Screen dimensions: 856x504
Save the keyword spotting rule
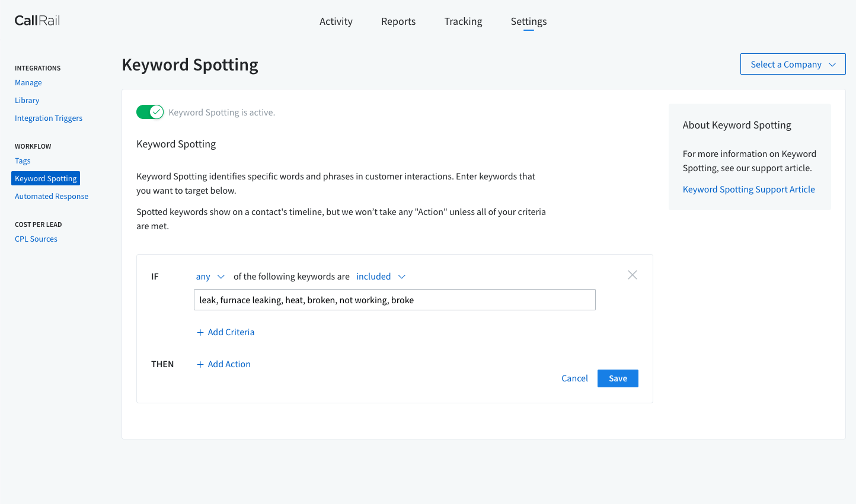[618, 378]
